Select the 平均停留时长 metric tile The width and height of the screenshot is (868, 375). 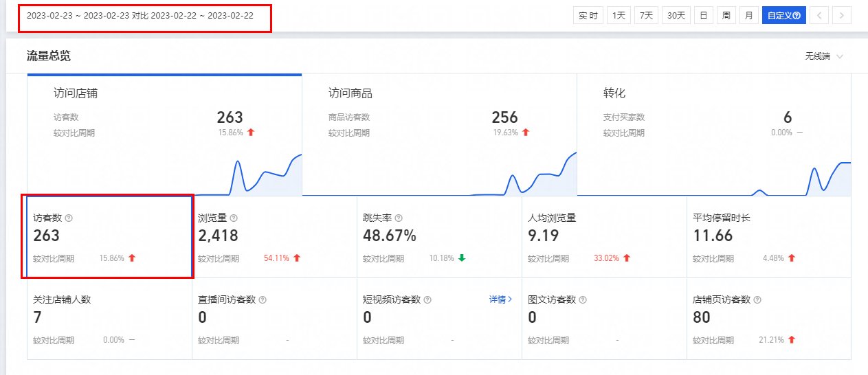(768, 237)
